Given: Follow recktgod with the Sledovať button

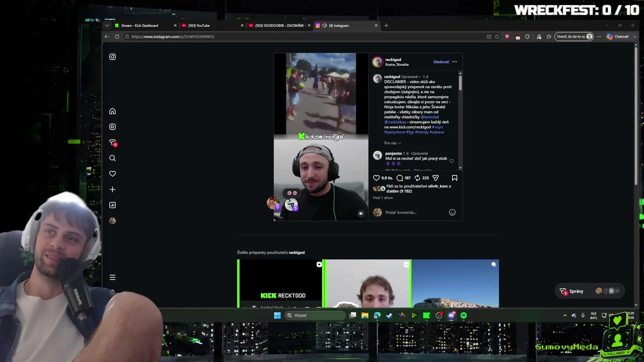Looking at the screenshot, I should (x=441, y=62).
